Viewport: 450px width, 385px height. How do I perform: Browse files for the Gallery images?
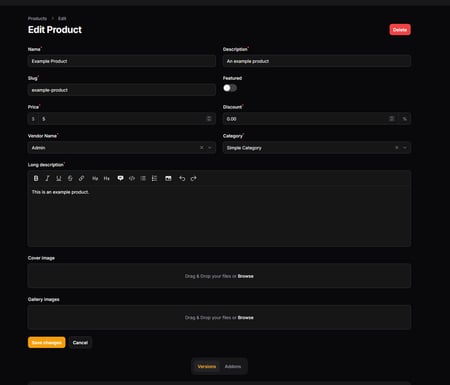click(x=246, y=318)
